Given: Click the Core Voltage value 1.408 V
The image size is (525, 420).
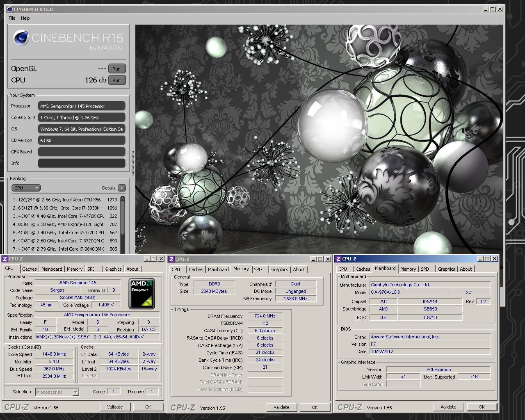Looking at the screenshot, I should tap(106, 305).
